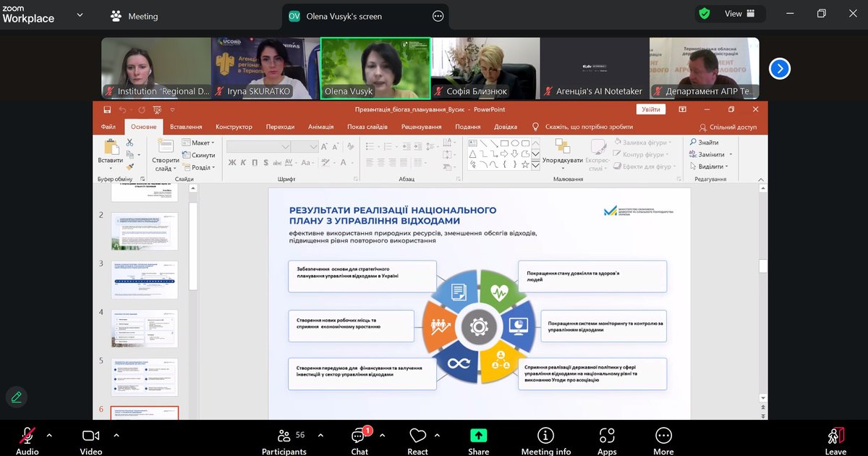Open screen share options for Olena Vusyk's screen
This screenshot has height=456, width=868.
(x=438, y=16)
